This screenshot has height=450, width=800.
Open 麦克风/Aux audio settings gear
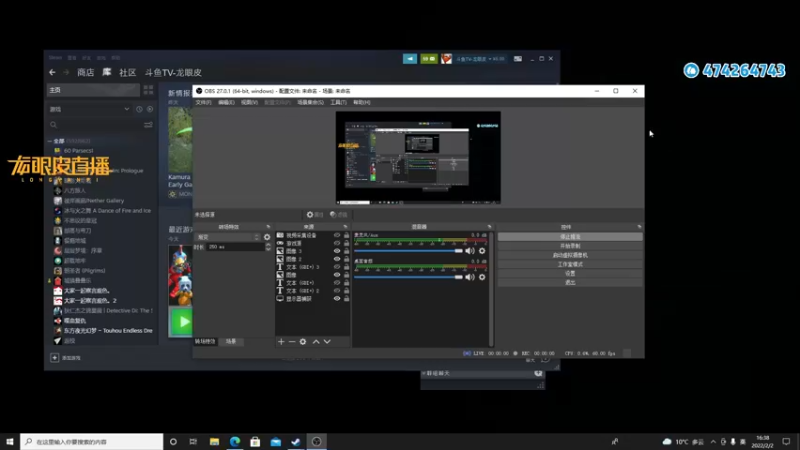(x=482, y=251)
